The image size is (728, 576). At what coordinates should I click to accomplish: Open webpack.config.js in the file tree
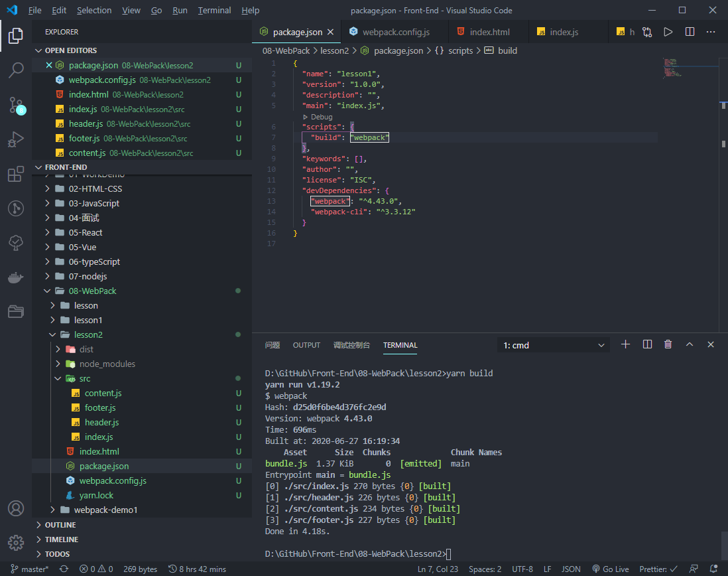142,480
